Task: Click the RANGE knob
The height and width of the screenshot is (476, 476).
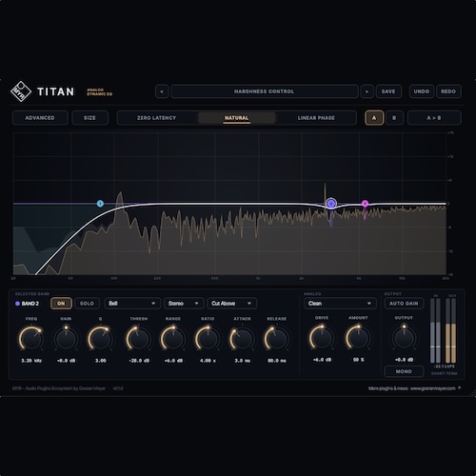Action: pos(173,338)
